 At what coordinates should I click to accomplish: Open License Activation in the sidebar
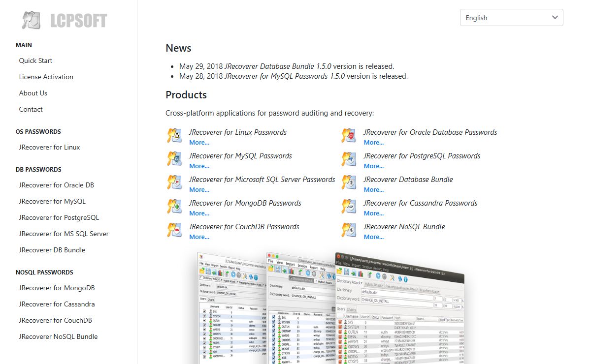coord(46,77)
